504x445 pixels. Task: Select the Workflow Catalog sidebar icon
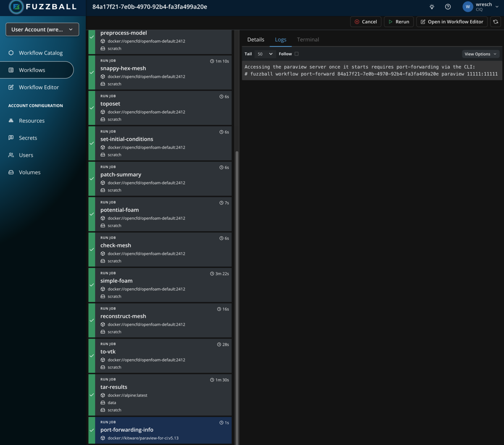point(10,53)
